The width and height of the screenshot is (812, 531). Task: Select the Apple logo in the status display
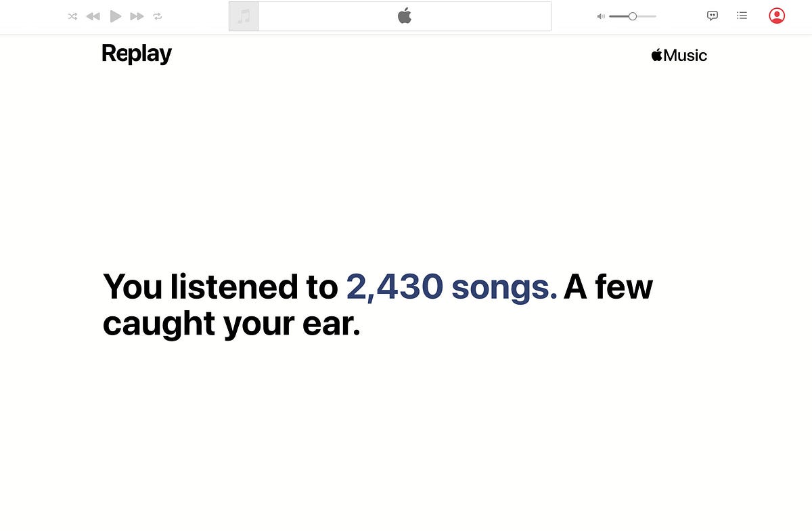[404, 16]
